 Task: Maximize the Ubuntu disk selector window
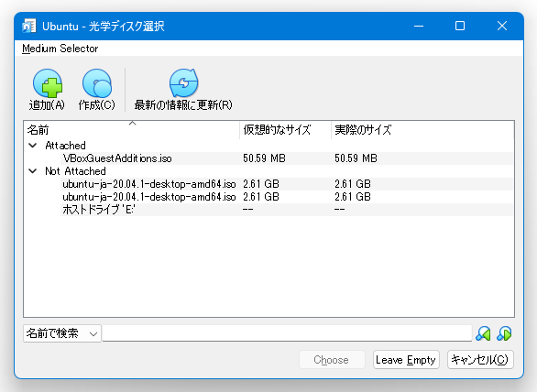tap(460, 26)
